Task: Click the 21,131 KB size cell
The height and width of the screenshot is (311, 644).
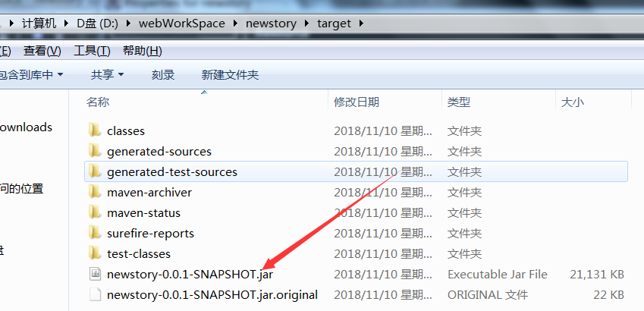Action: coord(597,274)
